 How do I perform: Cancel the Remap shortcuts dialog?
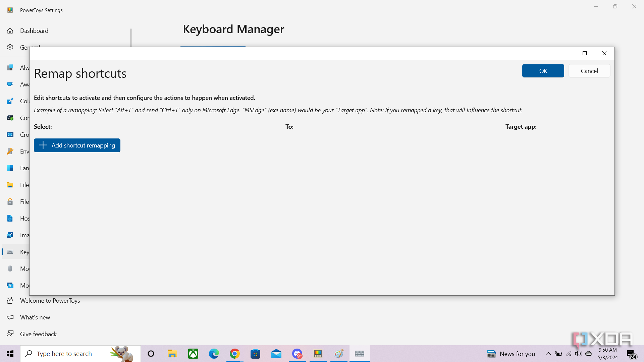click(x=589, y=71)
